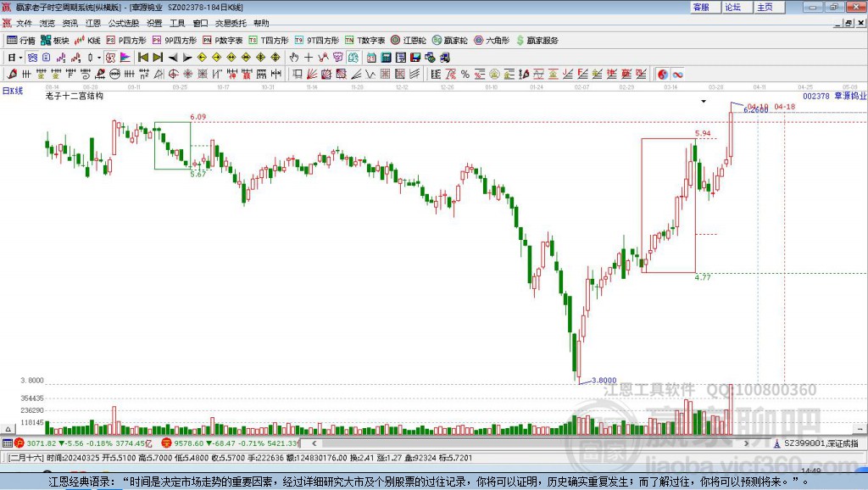The image size is (868, 490).
Task: Activate the crosshair plus cursor
Action: [309, 58]
